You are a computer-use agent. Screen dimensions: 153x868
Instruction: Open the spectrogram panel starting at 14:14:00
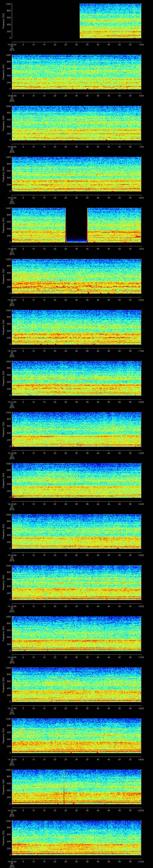77,531
